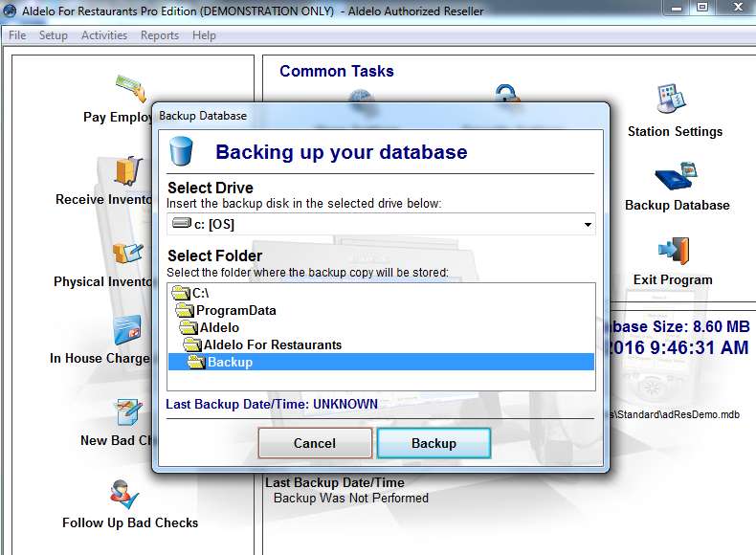
Task: Click the Follow Up Bad Checks label
Action: [130, 522]
